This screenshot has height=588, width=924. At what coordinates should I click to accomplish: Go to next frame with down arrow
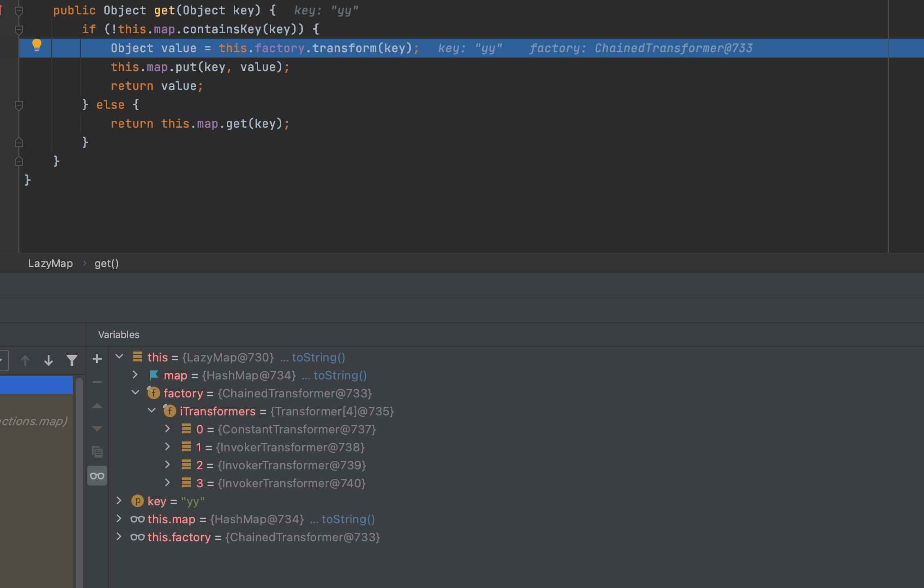(x=49, y=360)
